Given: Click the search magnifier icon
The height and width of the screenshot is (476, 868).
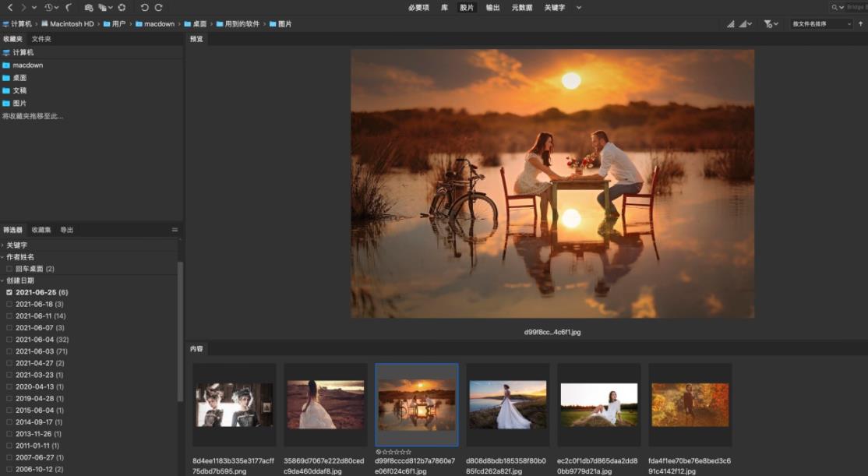Looking at the screenshot, I should coord(836,7).
